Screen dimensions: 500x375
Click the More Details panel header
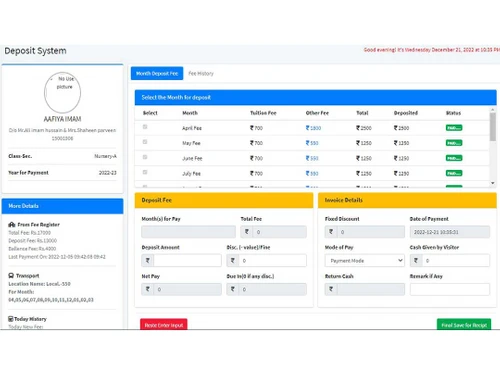(x=62, y=206)
